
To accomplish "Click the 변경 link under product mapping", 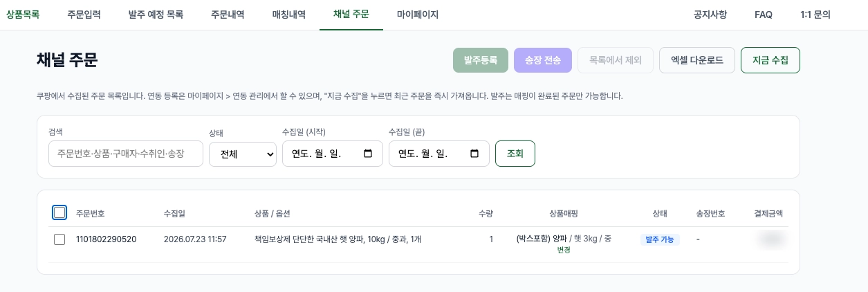I will (x=564, y=250).
